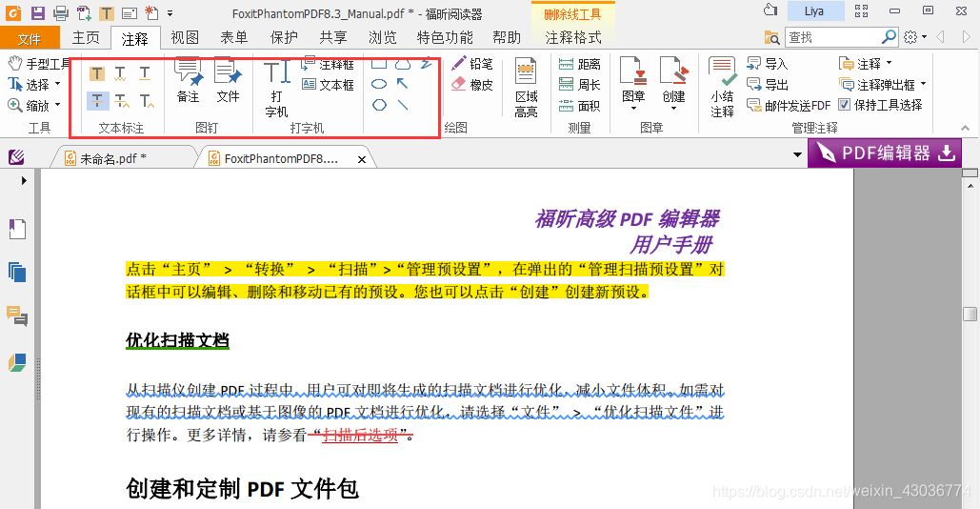
Task: Activate the 区域高亮 area highlight tool
Action: coord(526,88)
